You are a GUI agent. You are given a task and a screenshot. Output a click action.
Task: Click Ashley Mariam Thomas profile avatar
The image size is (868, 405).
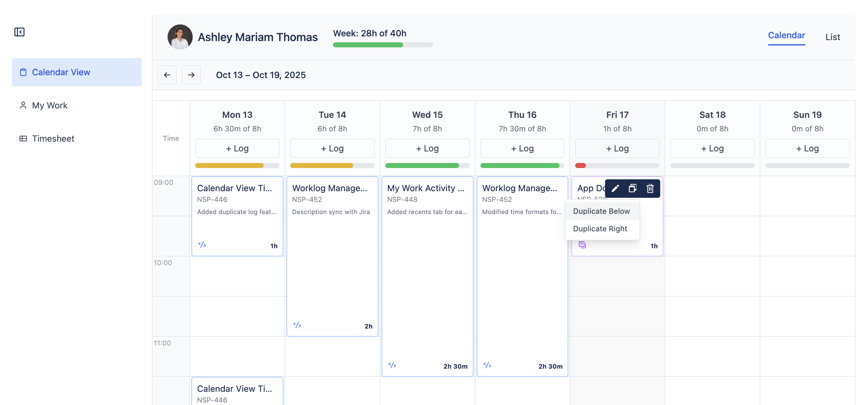180,37
